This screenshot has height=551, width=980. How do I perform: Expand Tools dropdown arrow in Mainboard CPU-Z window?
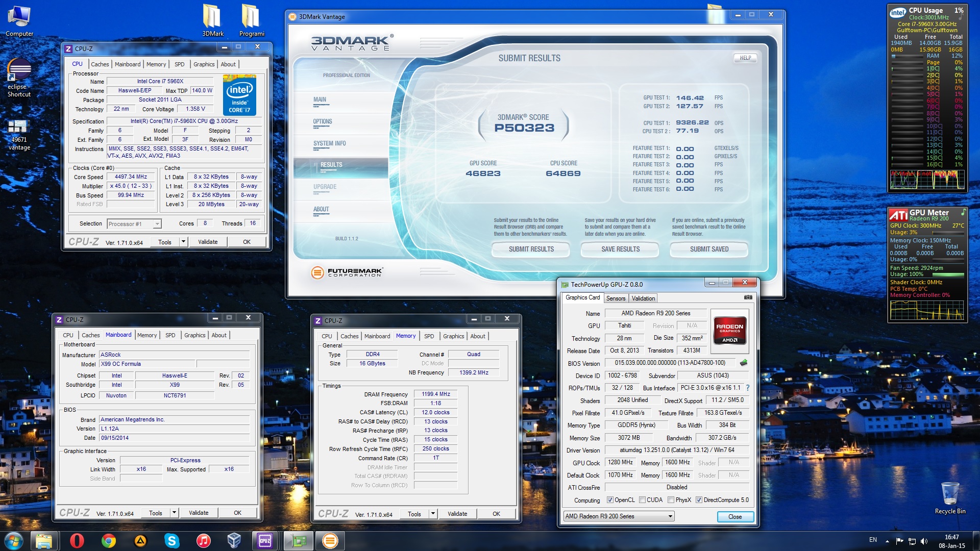click(x=174, y=513)
